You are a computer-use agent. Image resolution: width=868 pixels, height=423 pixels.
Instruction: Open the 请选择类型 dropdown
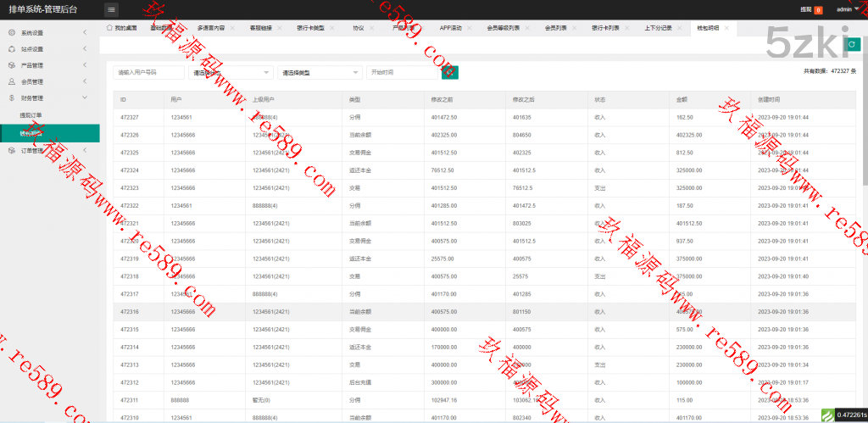pos(319,73)
